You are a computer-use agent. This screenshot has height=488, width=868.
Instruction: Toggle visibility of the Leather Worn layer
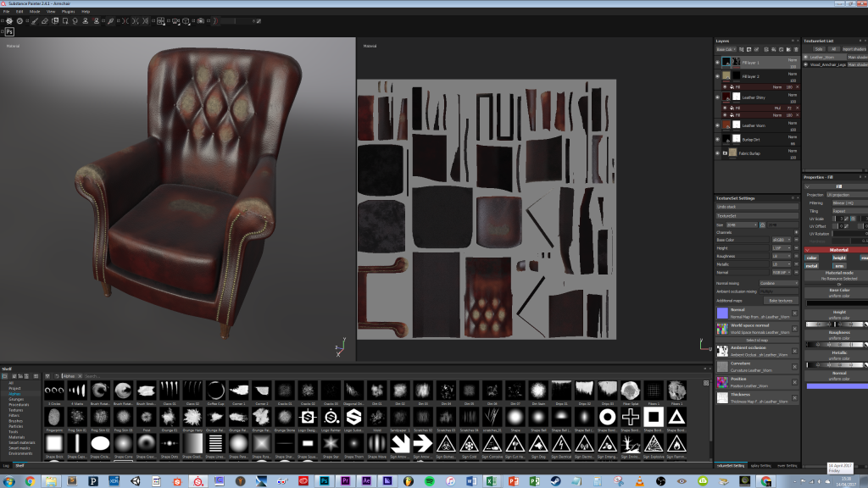click(719, 125)
